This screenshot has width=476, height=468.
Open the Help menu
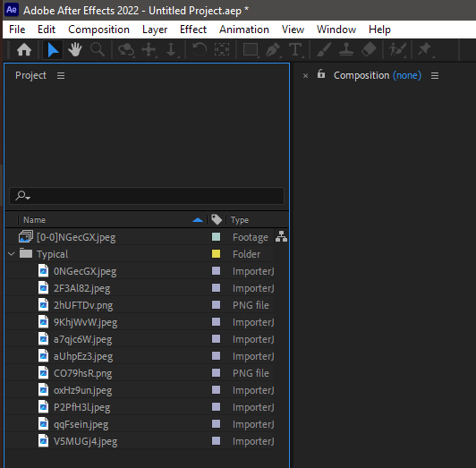(379, 30)
